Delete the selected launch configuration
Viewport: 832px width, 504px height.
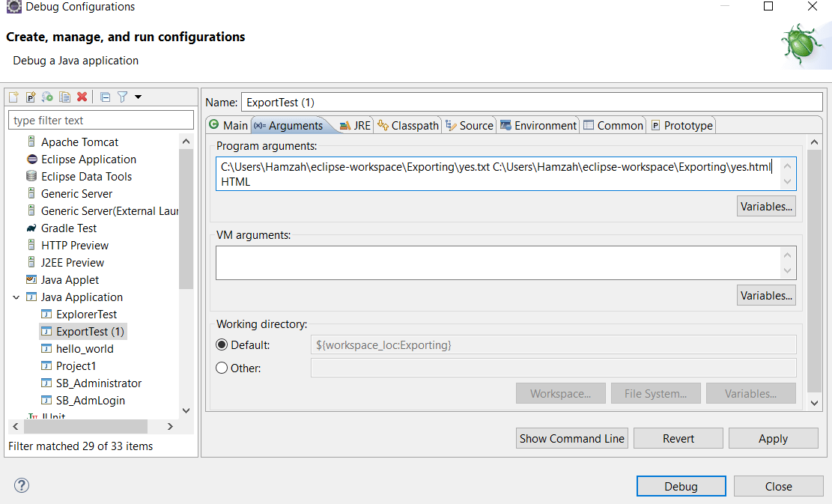[x=81, y=97]
